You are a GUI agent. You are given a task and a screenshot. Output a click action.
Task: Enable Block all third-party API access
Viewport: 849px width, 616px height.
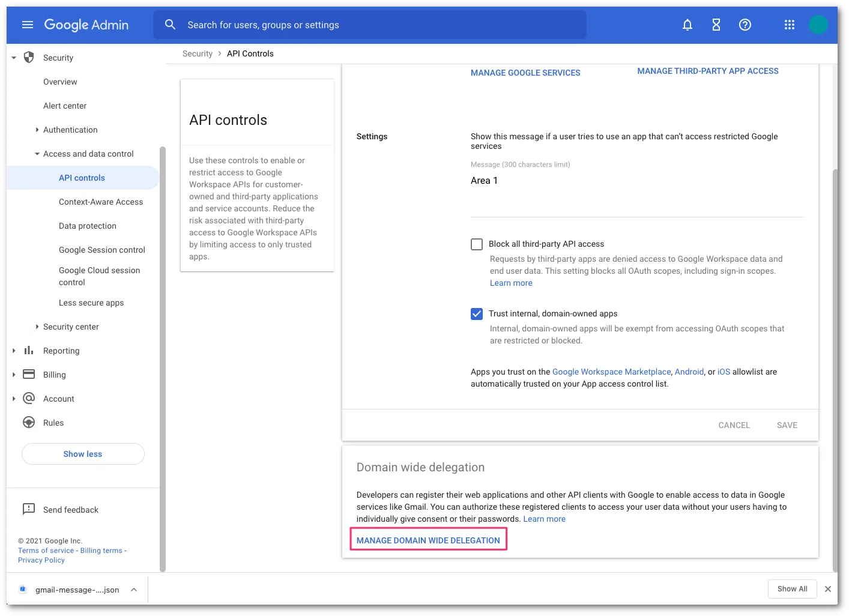point(476,244)
